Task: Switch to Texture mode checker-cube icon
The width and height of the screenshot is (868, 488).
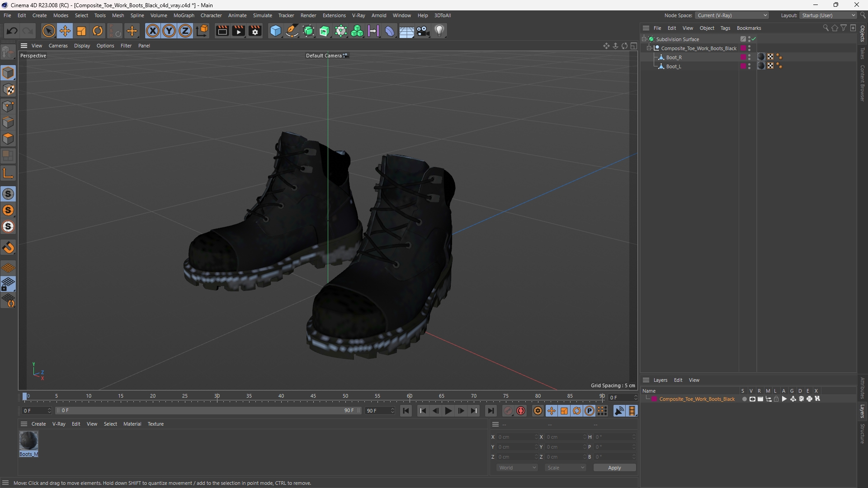Action: (x=8, y=89)
